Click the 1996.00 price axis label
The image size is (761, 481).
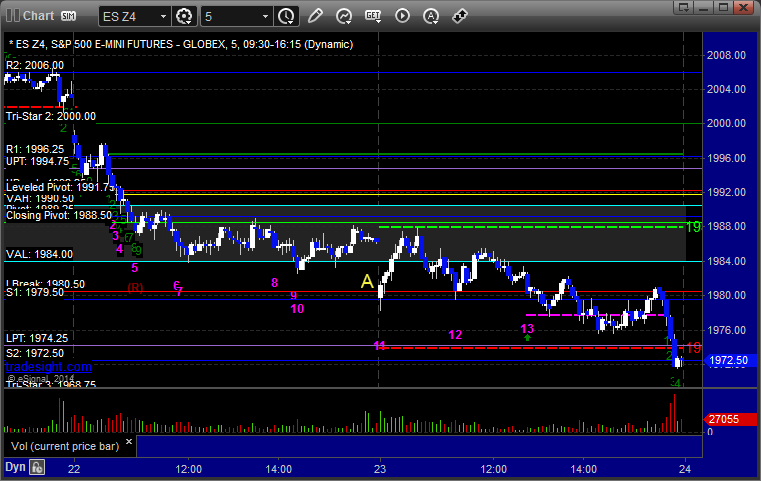click(x=726, y=158)
